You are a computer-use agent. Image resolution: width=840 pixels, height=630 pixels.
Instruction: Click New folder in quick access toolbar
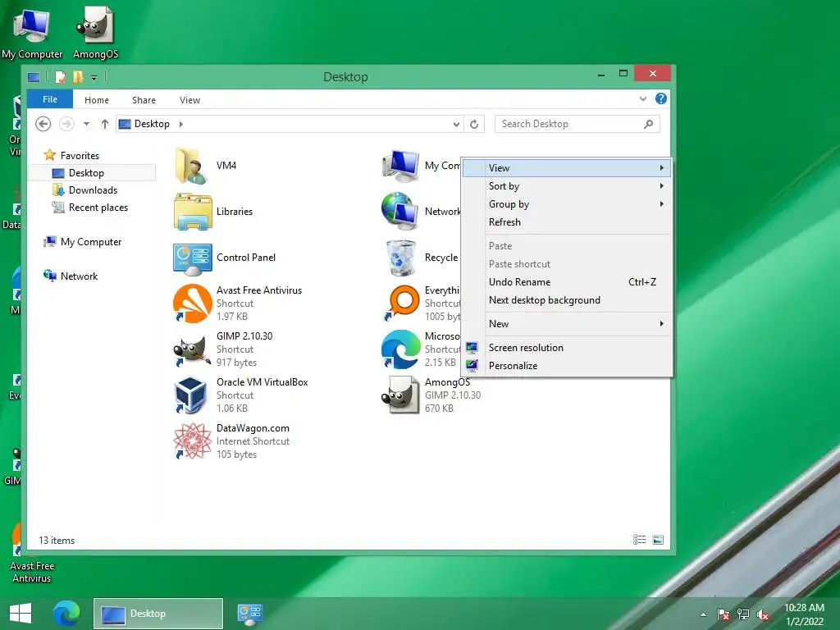[x=78, y=77]
